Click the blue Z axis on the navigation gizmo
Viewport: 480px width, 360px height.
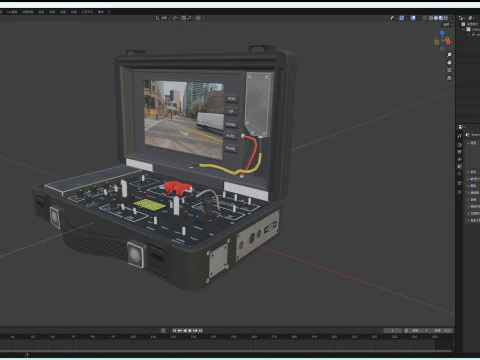coord(442,33)
